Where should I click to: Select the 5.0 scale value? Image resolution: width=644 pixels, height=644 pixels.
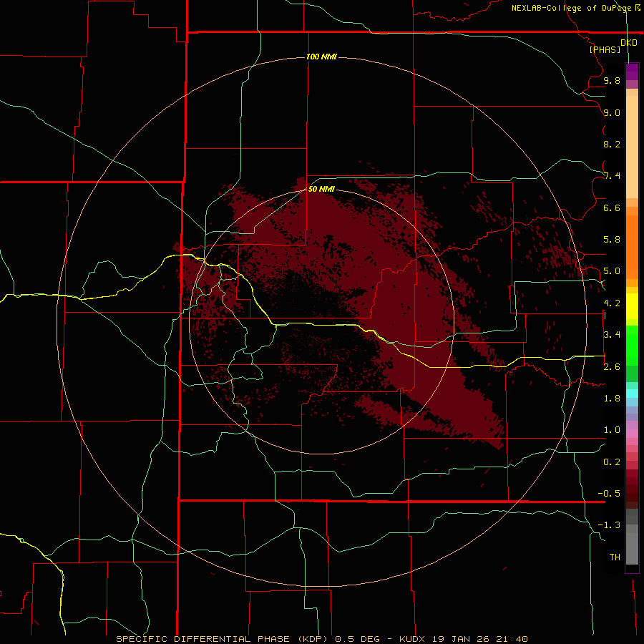pos(612,271)
